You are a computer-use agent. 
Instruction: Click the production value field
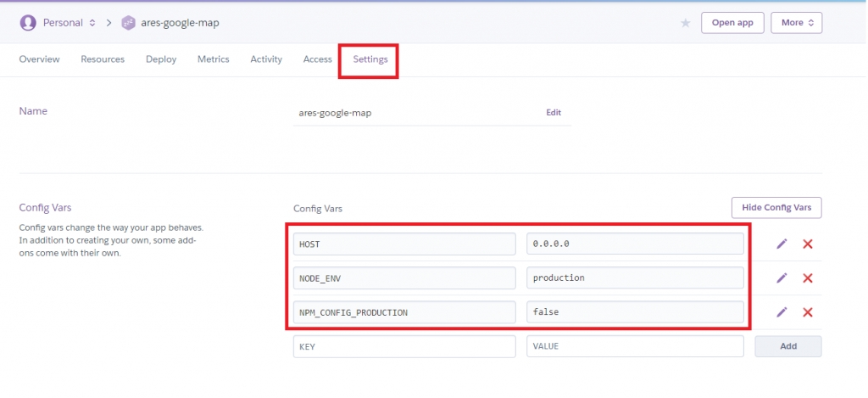pyautogui.click(x=636, y=277)
